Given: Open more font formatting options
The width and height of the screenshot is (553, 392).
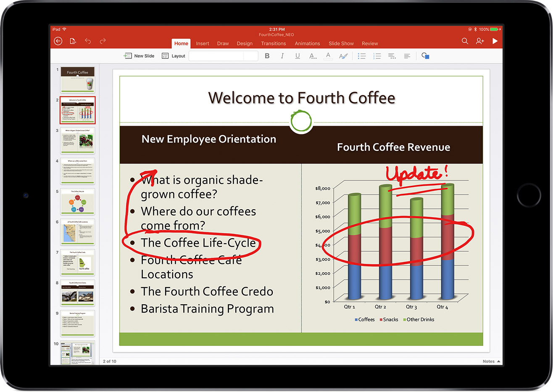Looking at the screenshot, I should coord(313,56).
